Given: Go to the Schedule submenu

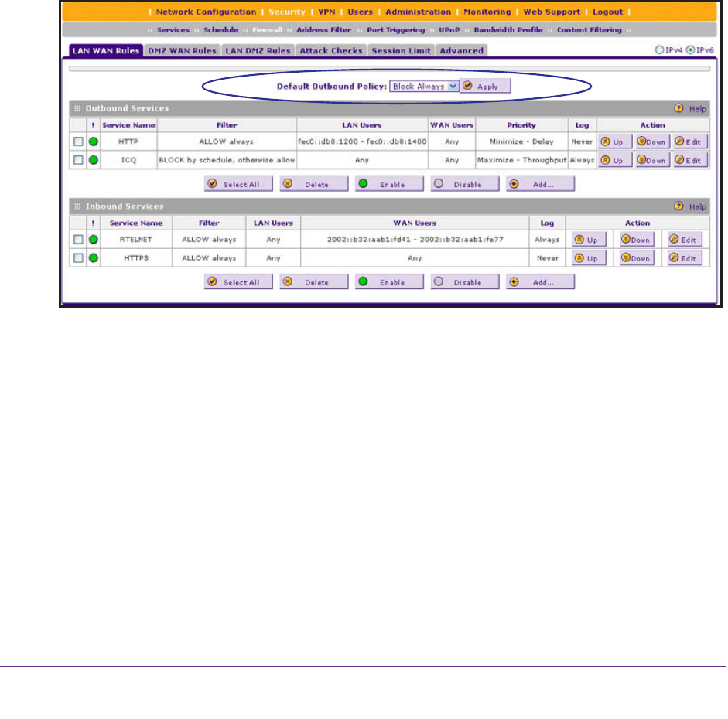Looking at the screenshot, I should coord(220,30).
